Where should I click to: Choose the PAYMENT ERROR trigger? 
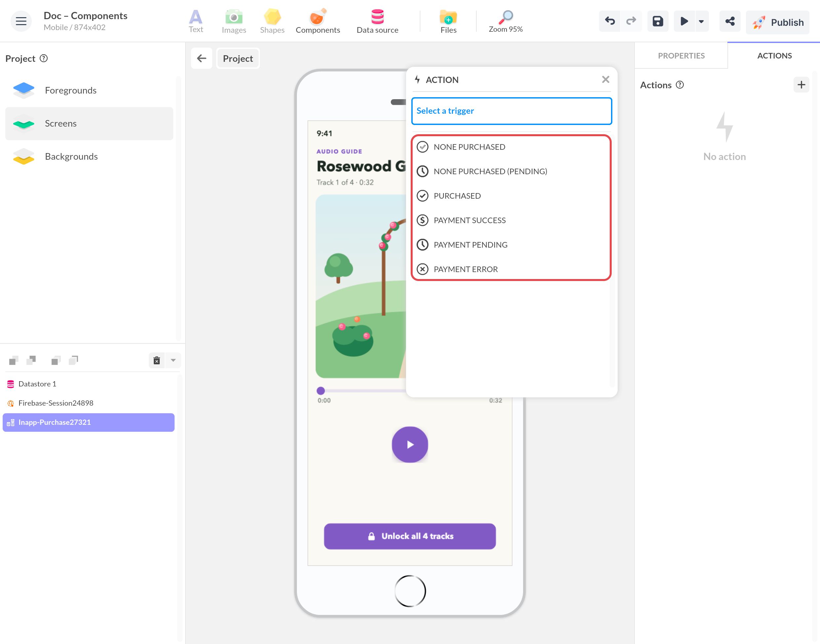511,269
